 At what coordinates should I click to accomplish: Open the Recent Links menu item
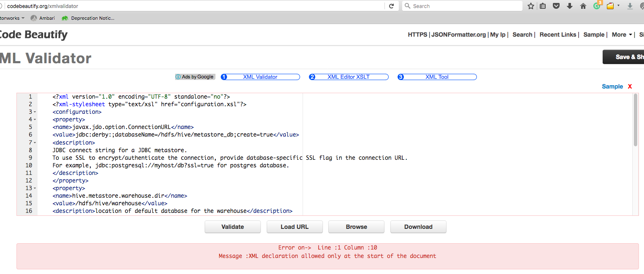coord(557,35)
